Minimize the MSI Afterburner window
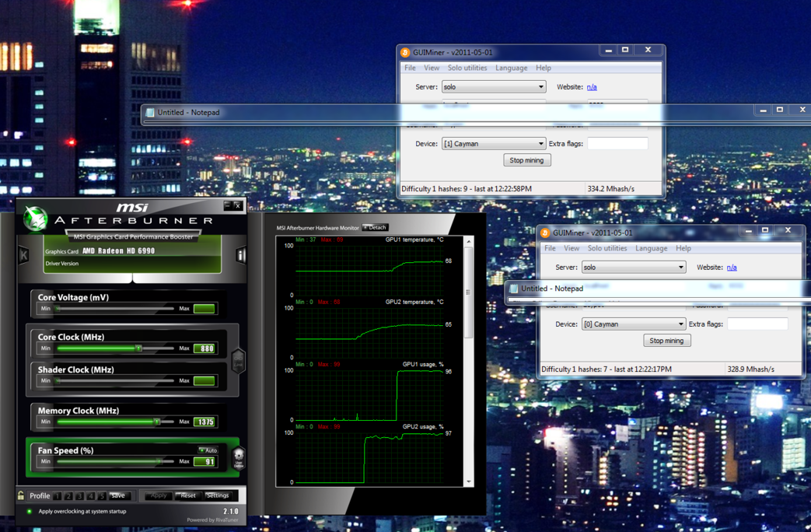 pos(228,205)
